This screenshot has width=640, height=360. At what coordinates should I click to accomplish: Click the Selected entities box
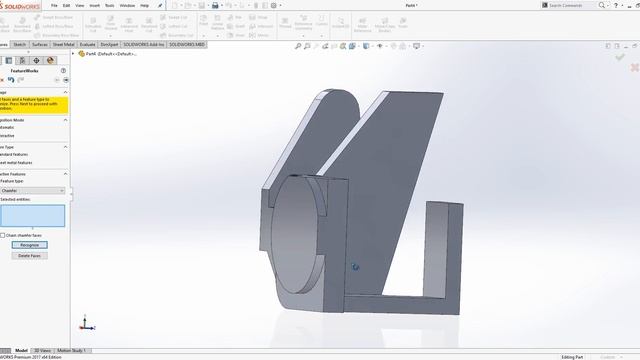33,216
